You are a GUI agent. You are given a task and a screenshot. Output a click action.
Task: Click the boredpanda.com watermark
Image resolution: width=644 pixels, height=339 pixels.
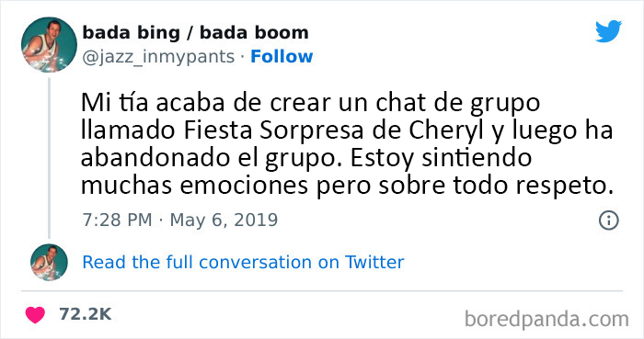(x=546, y=319)
